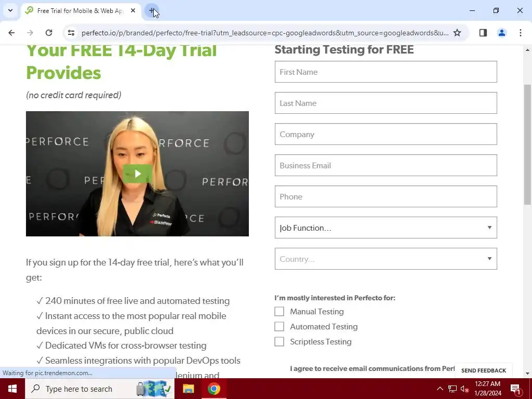The image size is (532, 399).
Task: Play the Perforce video
Action: (x=137, y=174)
